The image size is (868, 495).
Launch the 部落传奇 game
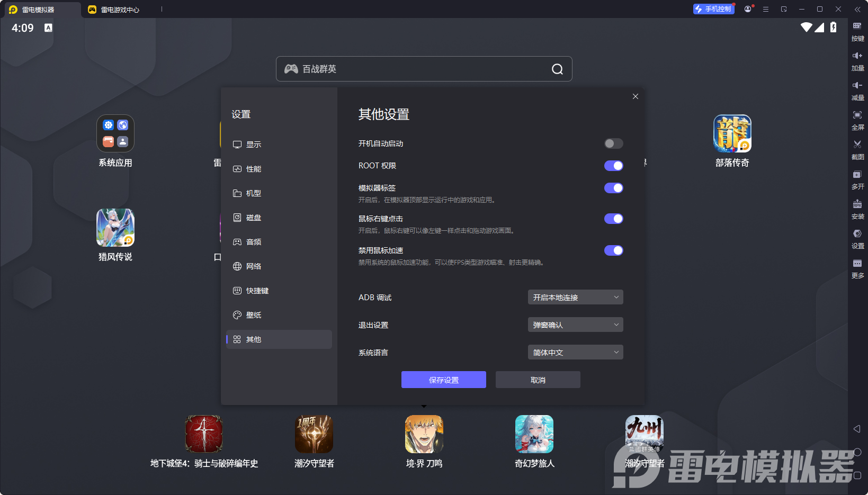732,134
